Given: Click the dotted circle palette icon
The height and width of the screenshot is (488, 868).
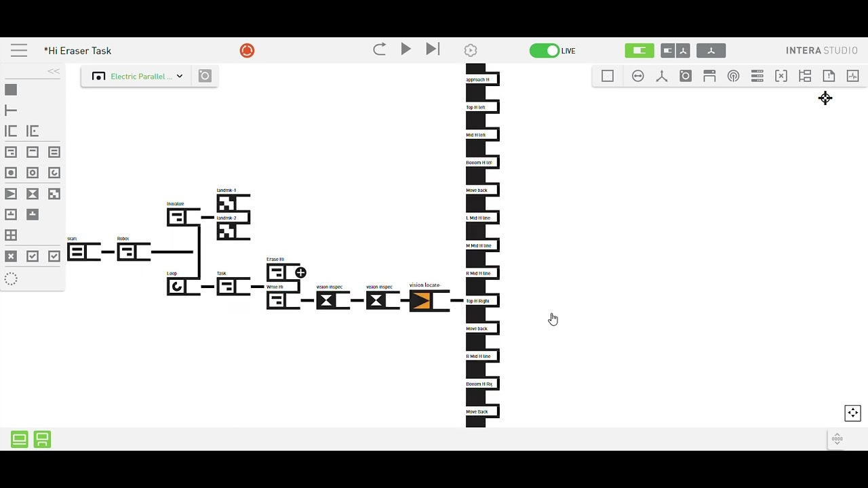Looking at the screenshot, I should coord(11,279).
